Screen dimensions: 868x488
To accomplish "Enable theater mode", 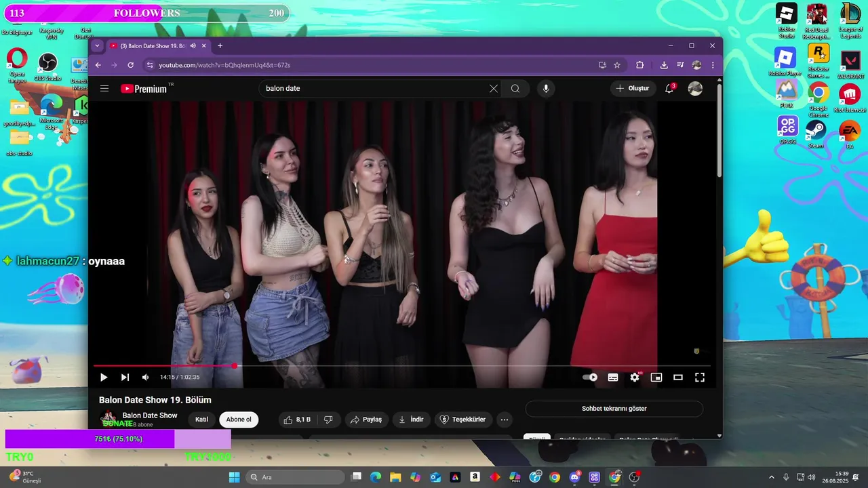I will pos(678,378).
